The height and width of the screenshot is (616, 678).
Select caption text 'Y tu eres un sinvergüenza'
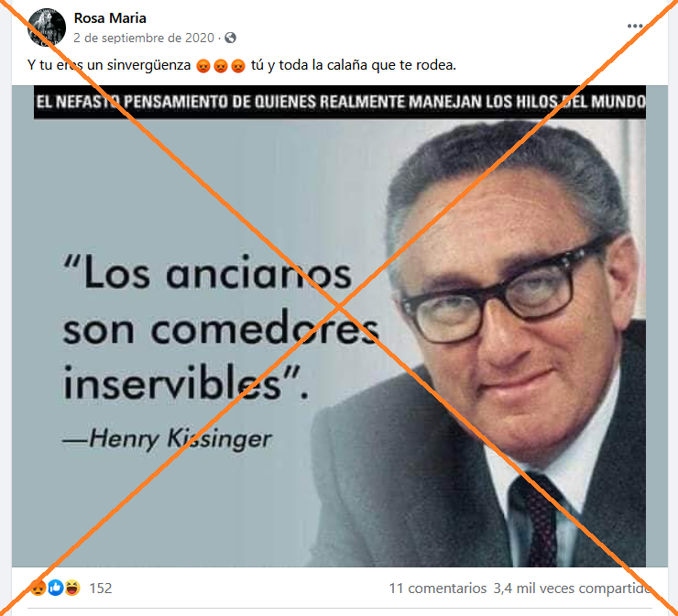(109, 65)
